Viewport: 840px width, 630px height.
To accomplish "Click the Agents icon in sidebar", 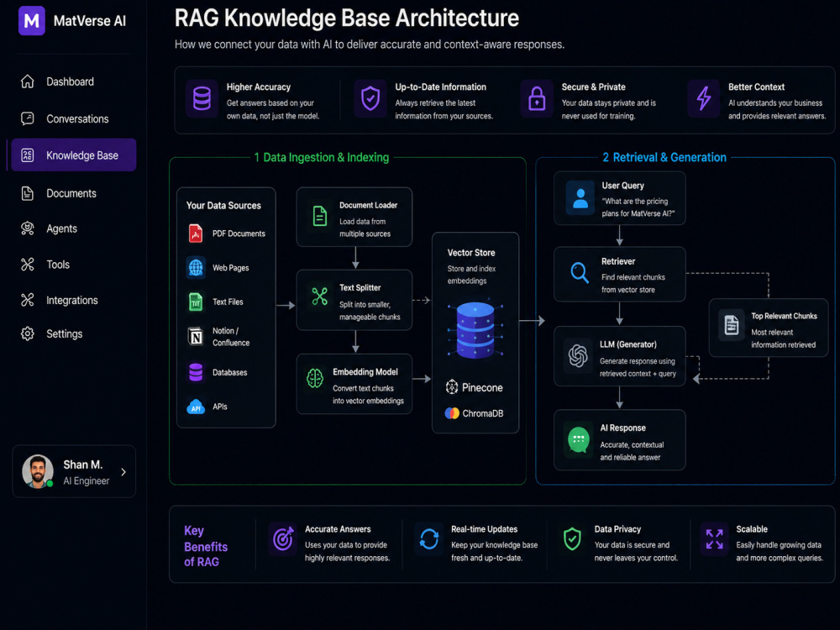I will (28, 228).
